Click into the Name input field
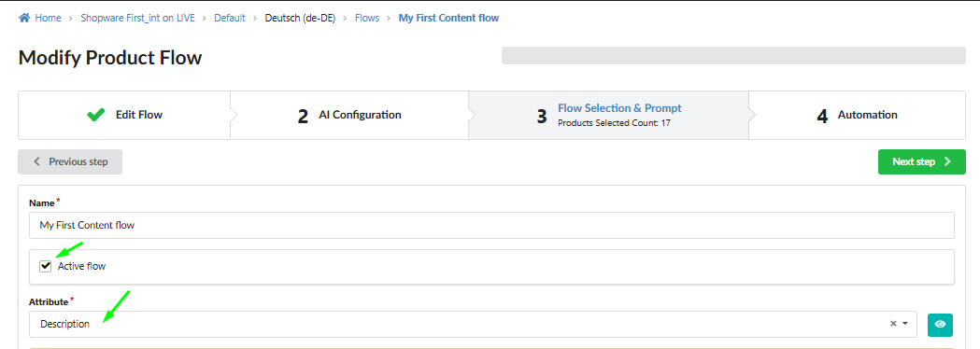Image resolution: width=980 pixels, height=349 pixels. click(492, 226)
